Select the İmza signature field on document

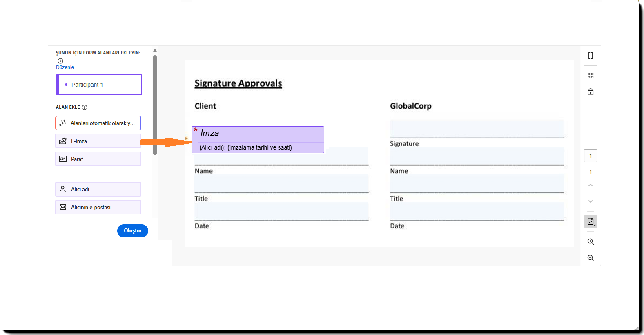coord(258,139)
